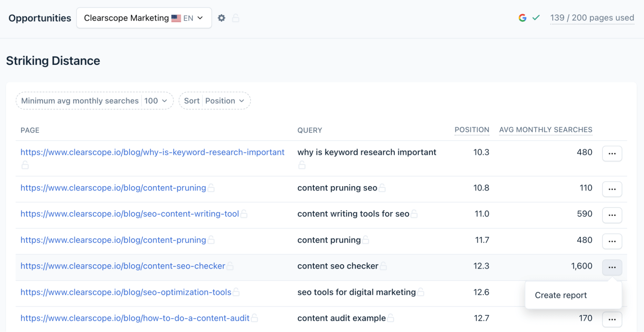Image resolution: width=644 pixels, height=332 pixels.
Task: Open the Sort Position dropdown
Action: pyautogui.click(x=215, y=101)
